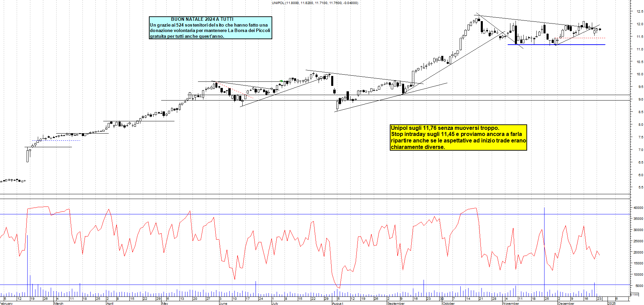Click the November month label on time axis
The height and width of the screenshot is (305, 644).
[x=511, y=303]
